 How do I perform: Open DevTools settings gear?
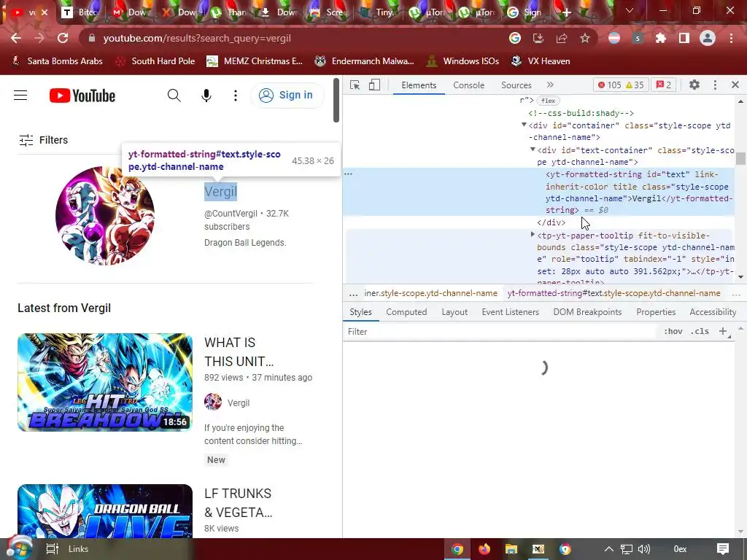click(x=694, y=85)
